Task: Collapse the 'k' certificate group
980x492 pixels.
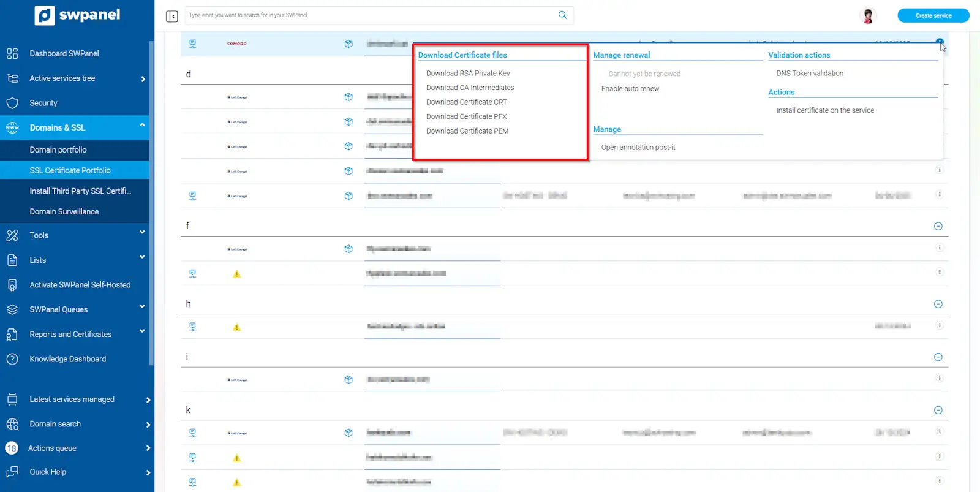Action: (938, 411)
